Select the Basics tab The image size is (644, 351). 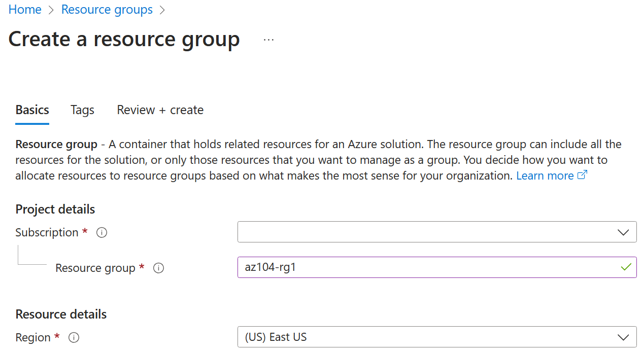click(x=32, y=110)
